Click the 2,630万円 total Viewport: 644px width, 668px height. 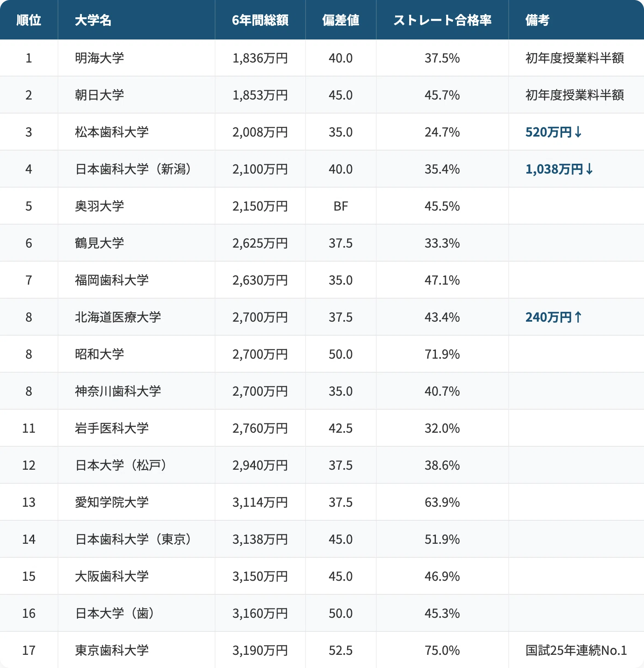click(x=260, y=280)
